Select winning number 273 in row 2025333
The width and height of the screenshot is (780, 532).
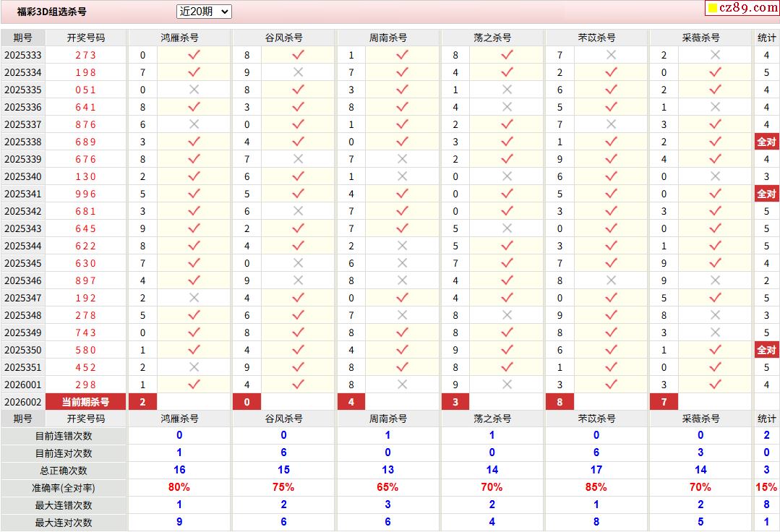coord(85,55)
